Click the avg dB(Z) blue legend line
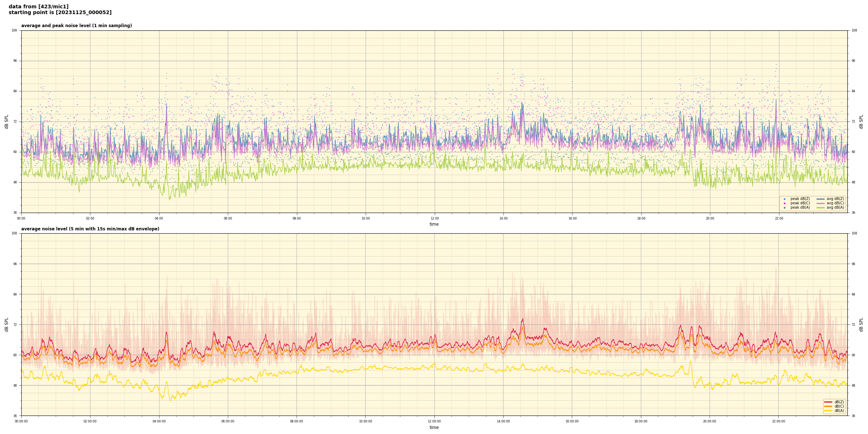This screenshot has height=434, width=868. (821, 199)
